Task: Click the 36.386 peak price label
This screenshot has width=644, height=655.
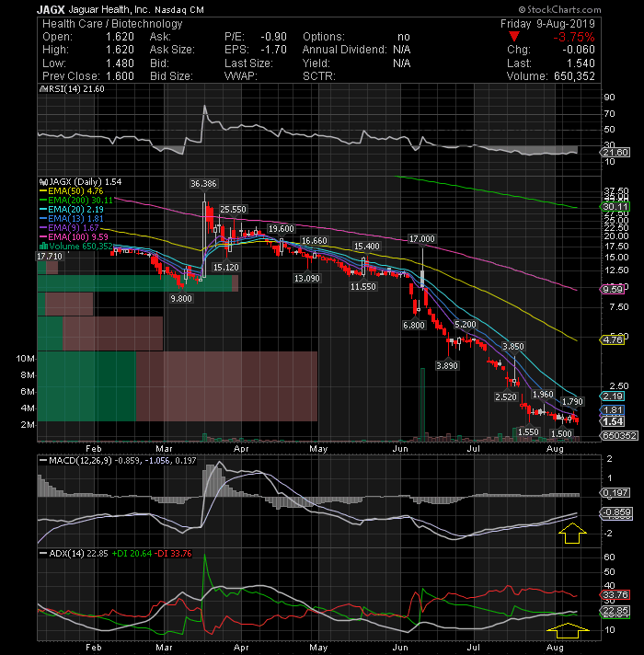Action: coord(204,184)
